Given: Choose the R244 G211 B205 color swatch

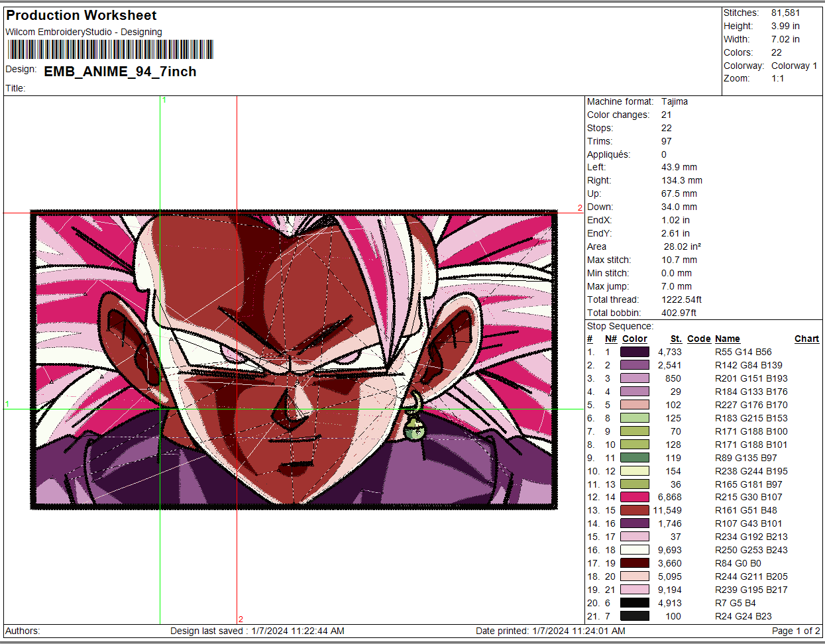Looking at the screenshot, I should [x=635, y=576].
